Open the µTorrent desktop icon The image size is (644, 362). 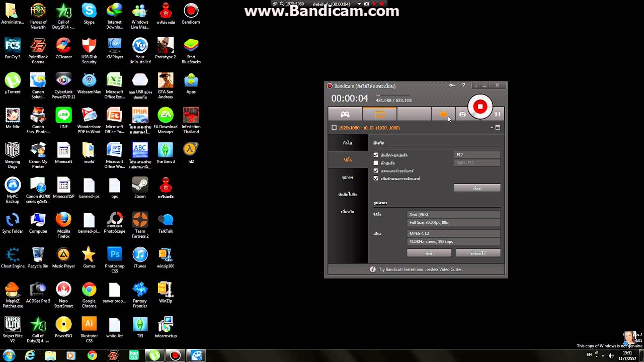coord(13,84)
